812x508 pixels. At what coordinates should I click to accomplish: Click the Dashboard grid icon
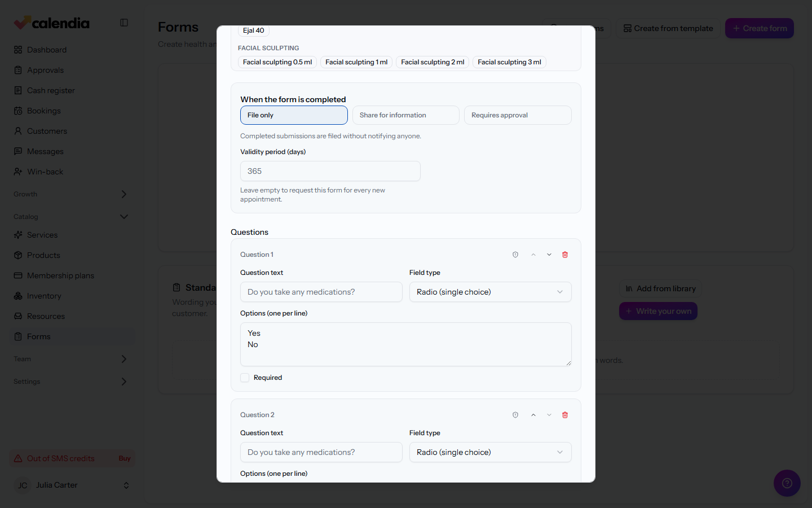tap(18, 50)
